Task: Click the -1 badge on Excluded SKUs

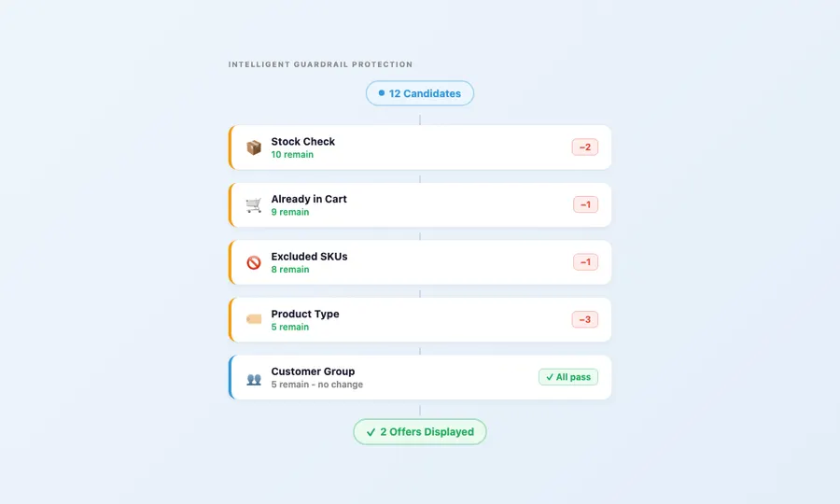Action: pos(585,262)
